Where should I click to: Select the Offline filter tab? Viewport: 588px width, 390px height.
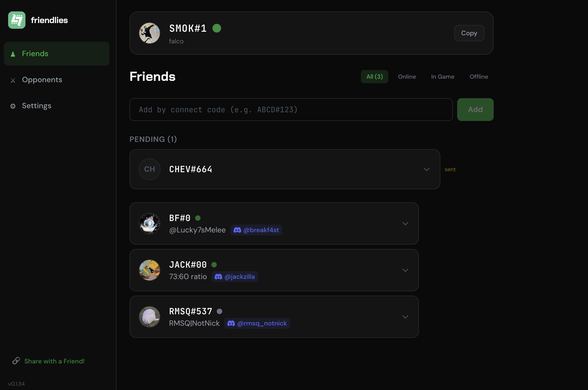pyautogui.click(x=479, y=77)
